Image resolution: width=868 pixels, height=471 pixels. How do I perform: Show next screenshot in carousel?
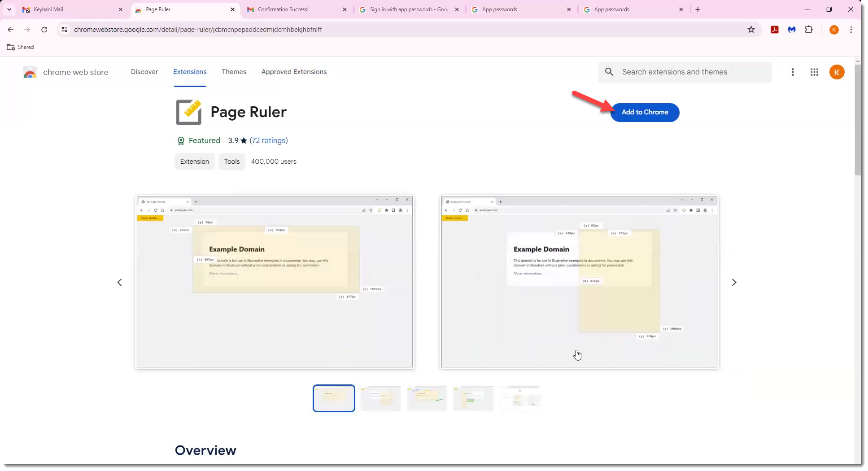[x=734, y=283]
